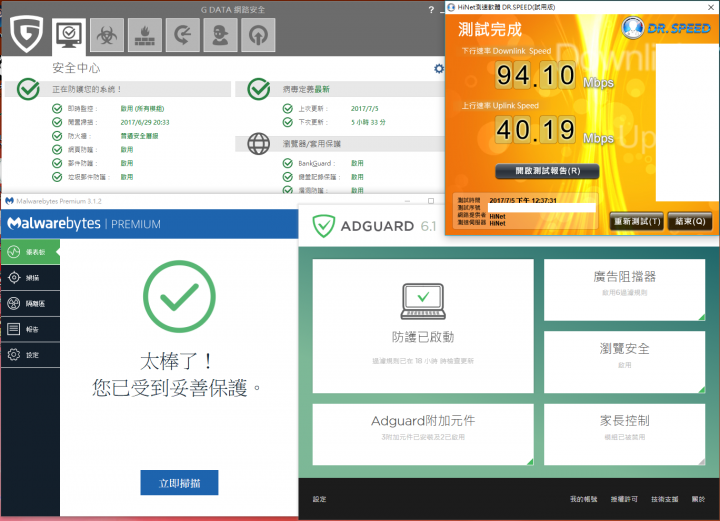Click DR.SPEED 結束(Q) button
Screen dimensions: 720x521
click(690, 221)
